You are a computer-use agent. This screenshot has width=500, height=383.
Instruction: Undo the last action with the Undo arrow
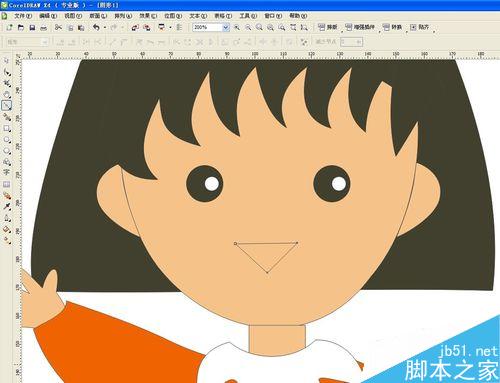96,27
